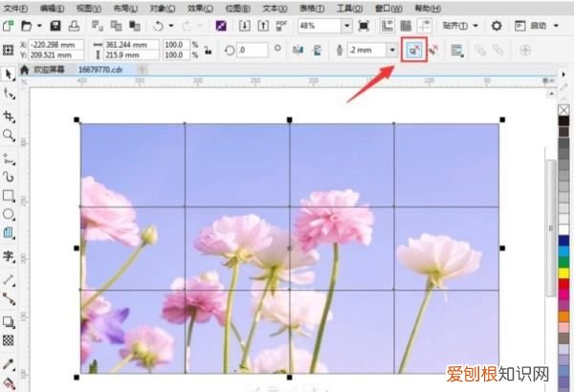Click the object origin reference point grid
This screenshot has width=574, height=392.
click(8, 50)
